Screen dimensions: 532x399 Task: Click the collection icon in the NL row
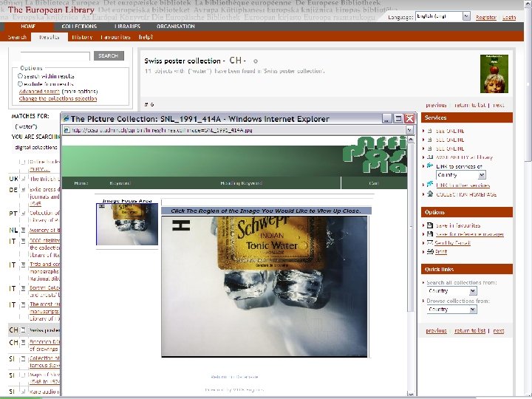[24, 230]
